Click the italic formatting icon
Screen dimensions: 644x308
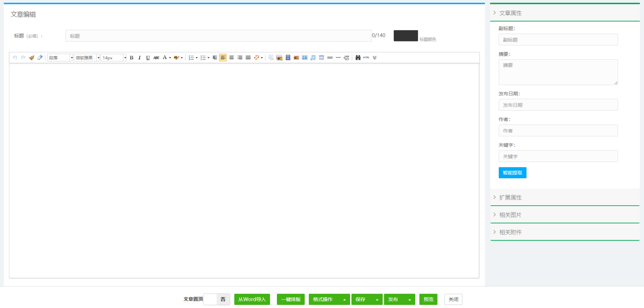pos(140,58)
